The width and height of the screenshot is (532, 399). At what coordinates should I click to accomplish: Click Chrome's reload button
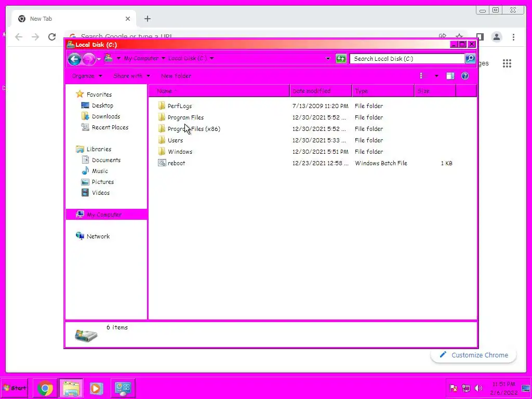[52, 37]
